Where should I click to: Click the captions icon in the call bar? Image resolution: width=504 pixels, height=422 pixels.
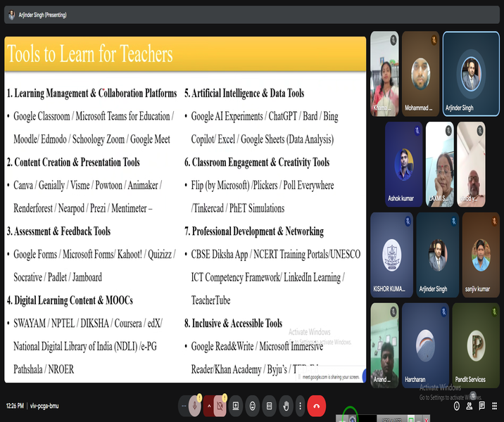pos(269,406)
